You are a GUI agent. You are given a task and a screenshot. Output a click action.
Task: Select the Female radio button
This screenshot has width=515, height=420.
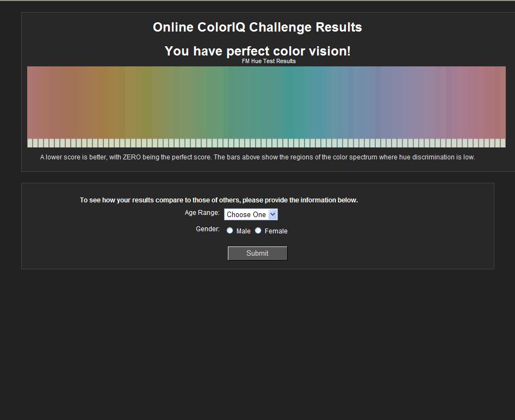click(x=258, y=231)
